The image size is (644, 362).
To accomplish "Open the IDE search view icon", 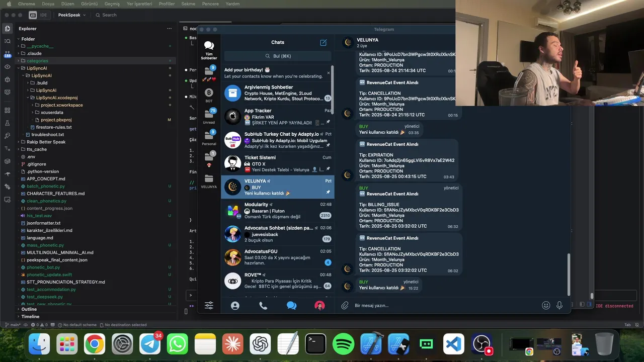I will tap(7, 41).
